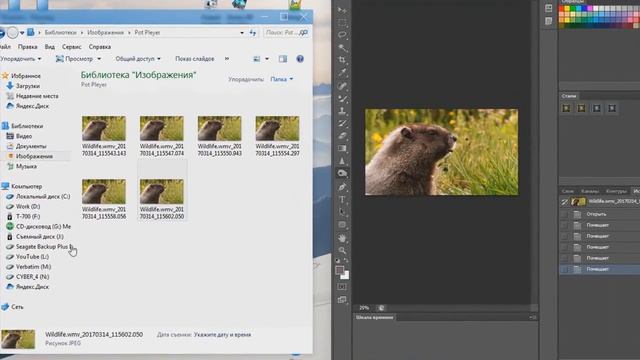Viewport: 640px width, 360px height.
Task: Open the Сервис menu
Action: [71, 47]
